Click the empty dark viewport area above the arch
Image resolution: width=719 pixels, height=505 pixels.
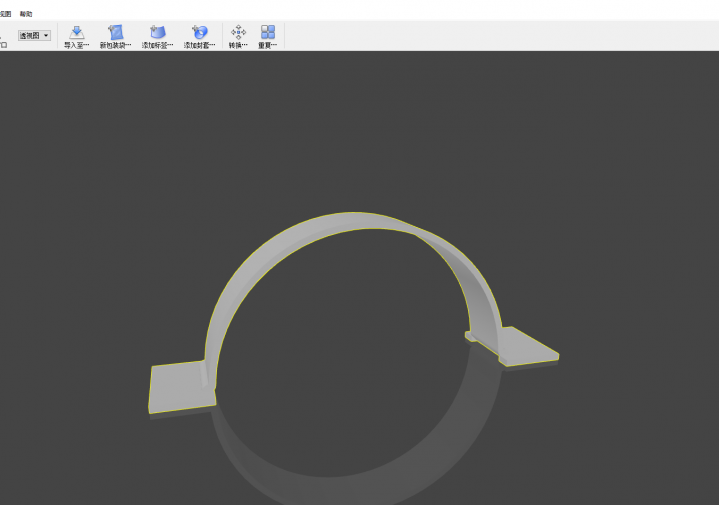pyautogui.click(x=360, y=120)
